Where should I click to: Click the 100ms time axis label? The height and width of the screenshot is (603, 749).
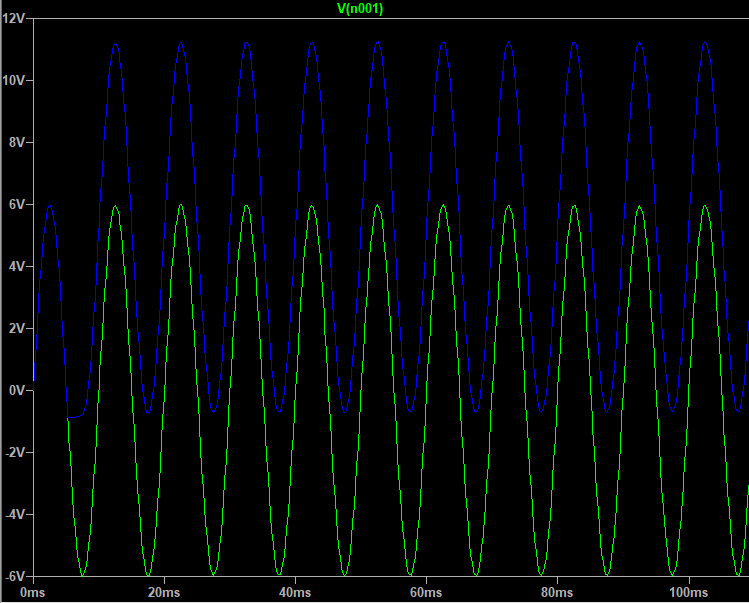coord(688,593)
